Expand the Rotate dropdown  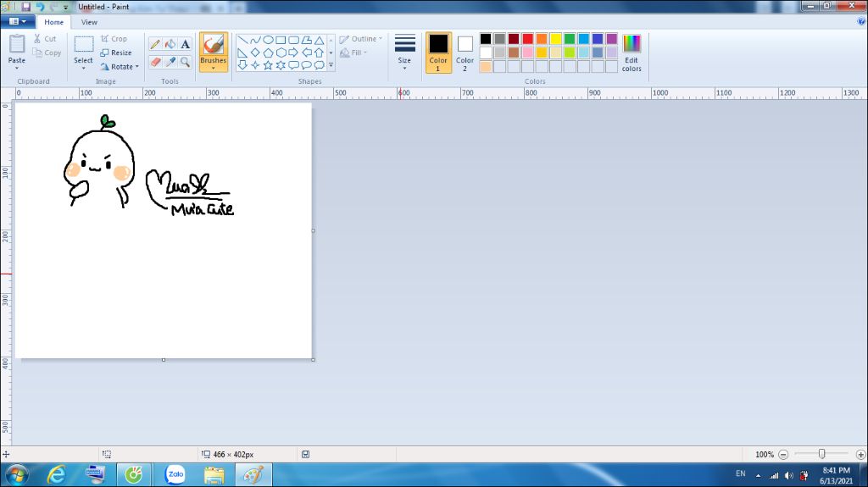click(136, 66)
